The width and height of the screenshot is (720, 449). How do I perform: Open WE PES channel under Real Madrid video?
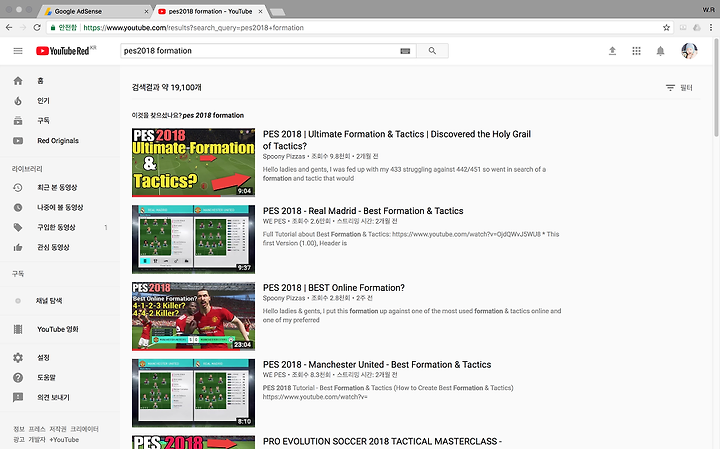click(274, 221)
